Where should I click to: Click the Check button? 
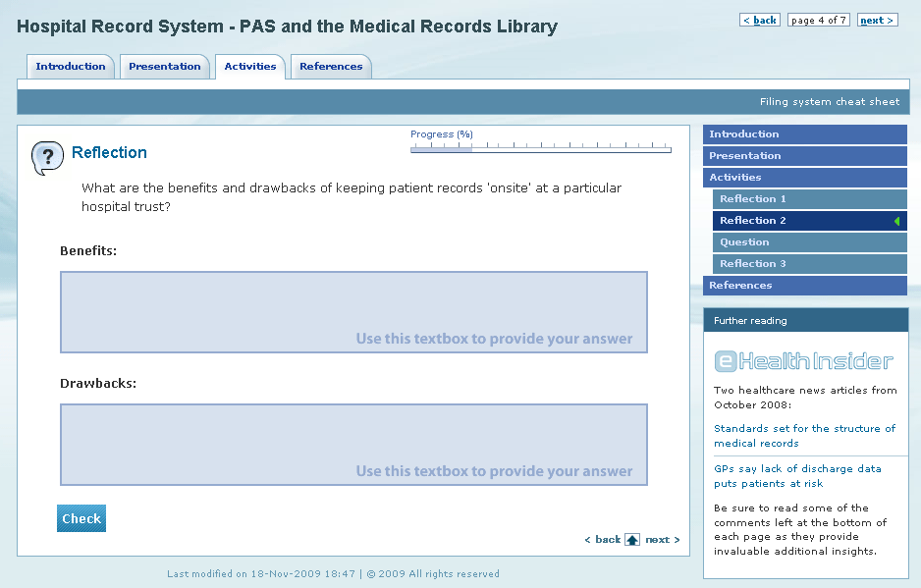[x=81, y=518]
